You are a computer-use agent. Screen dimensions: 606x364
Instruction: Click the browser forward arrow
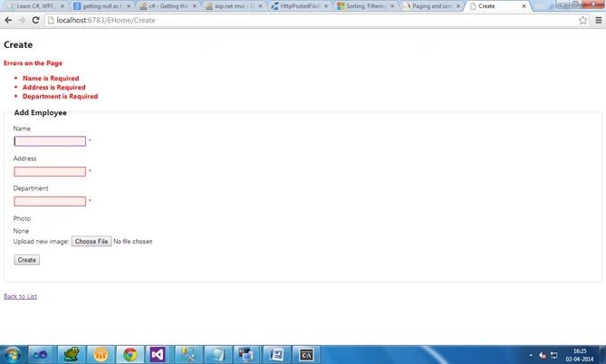click(x=22, y=20)
